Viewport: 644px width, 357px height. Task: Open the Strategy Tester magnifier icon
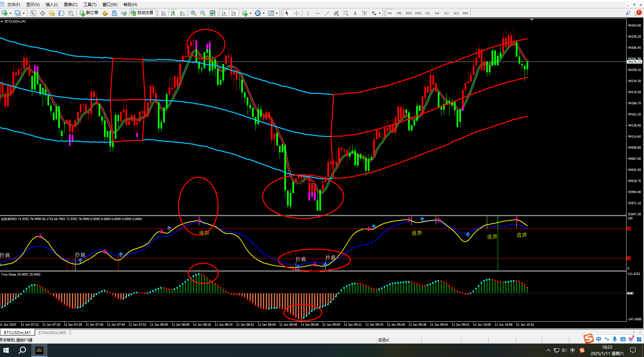71,13
